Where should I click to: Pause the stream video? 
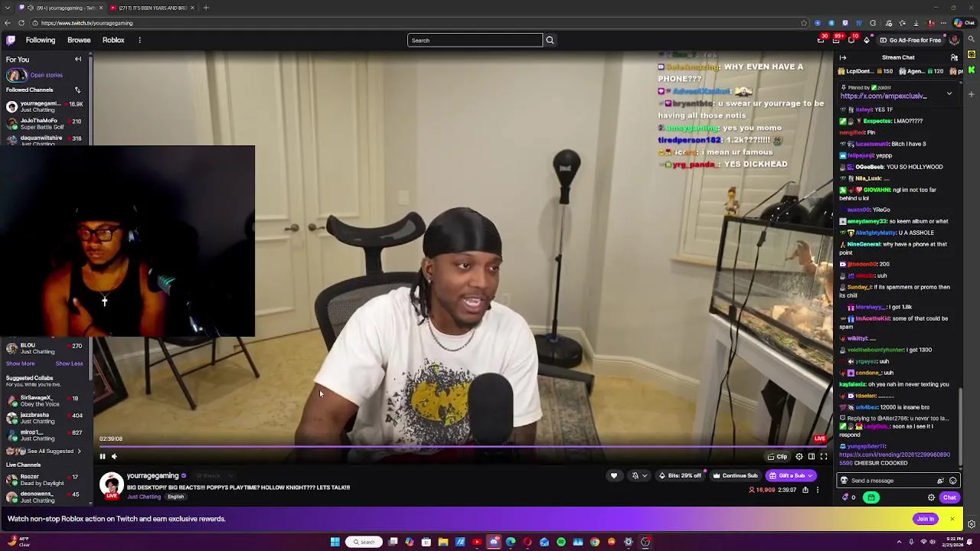102,457
